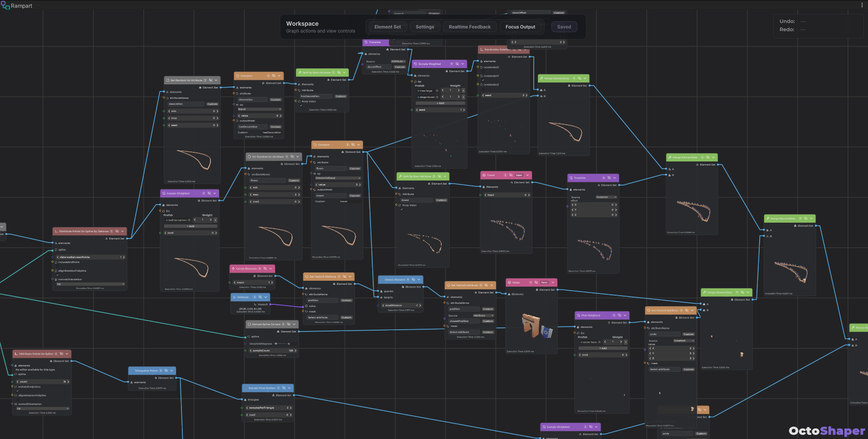Viewport: 868px width, 439px height.
Task: Click Custom button next to hasDecoration in Split node
Action: (341, 96)
